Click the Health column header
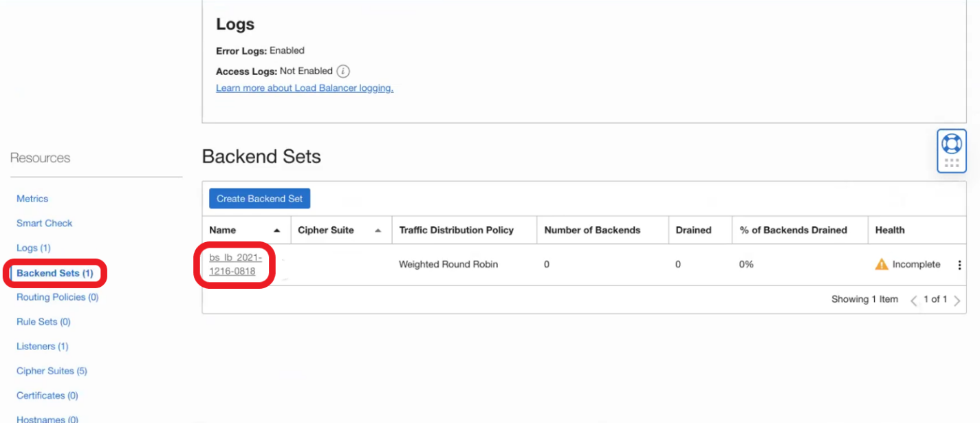The width and height of the screenshot is (980, 423). (x=889, y=230)
